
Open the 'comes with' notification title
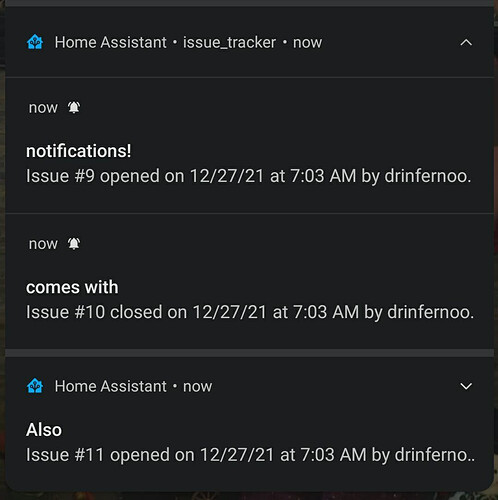pos(72,287)
